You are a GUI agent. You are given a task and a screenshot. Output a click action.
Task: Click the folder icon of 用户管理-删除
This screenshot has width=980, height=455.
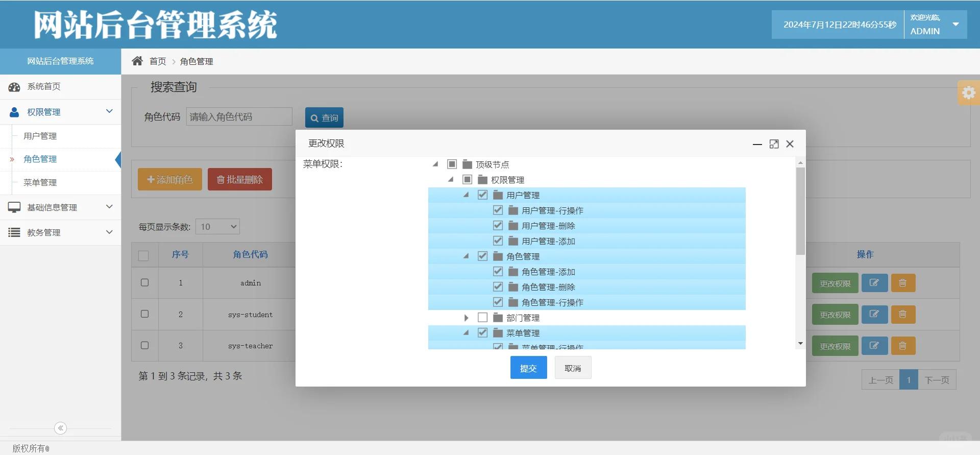(x=513, y=225)
